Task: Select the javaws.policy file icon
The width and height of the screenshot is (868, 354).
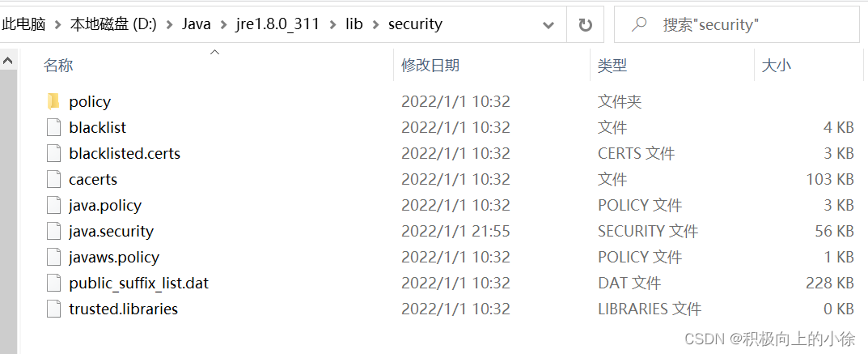Action: [53, 257]
